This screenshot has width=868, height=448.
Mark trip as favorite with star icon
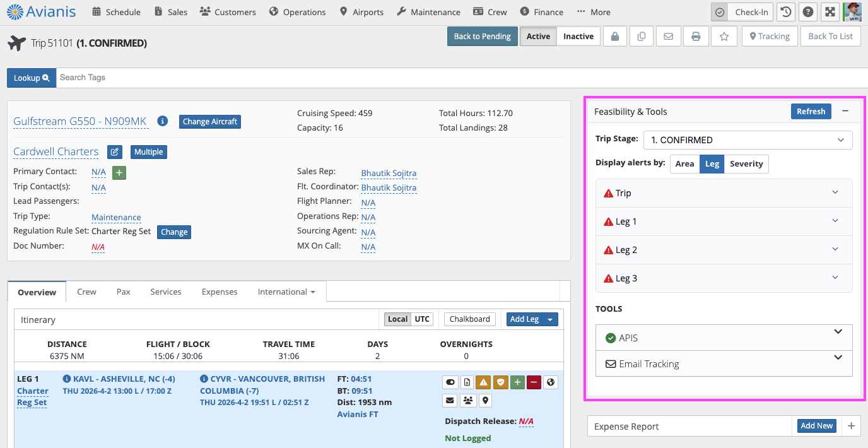[x=724, y=37]
